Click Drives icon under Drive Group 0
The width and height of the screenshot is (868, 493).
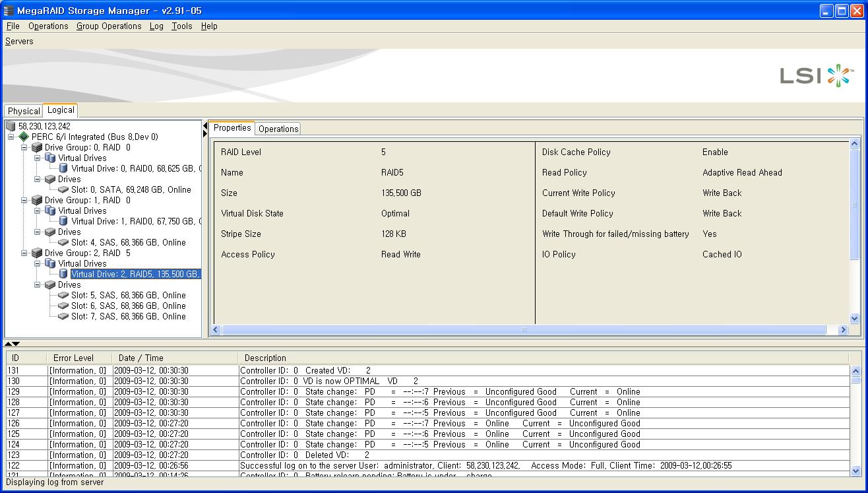(50, 179)
